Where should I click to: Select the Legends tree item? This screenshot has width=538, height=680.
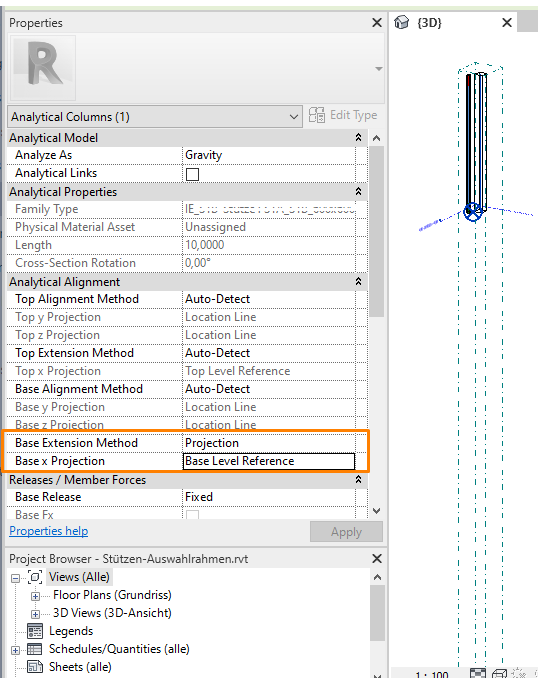[71, 631]
